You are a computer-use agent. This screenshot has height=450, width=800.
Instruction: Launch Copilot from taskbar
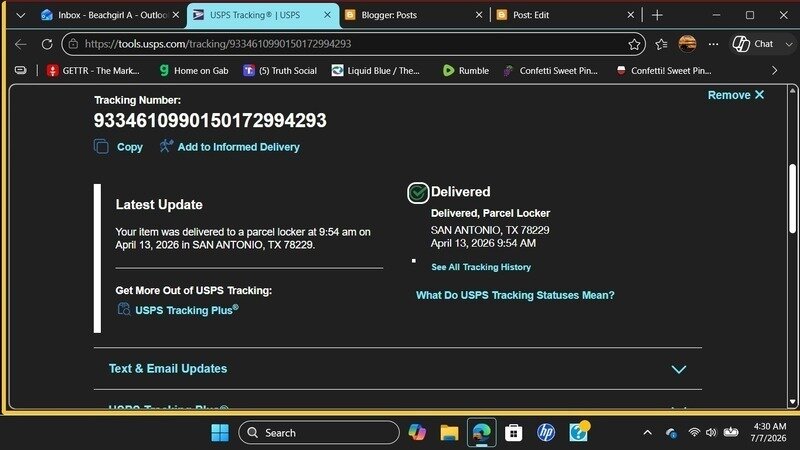(x=417, y=433)
